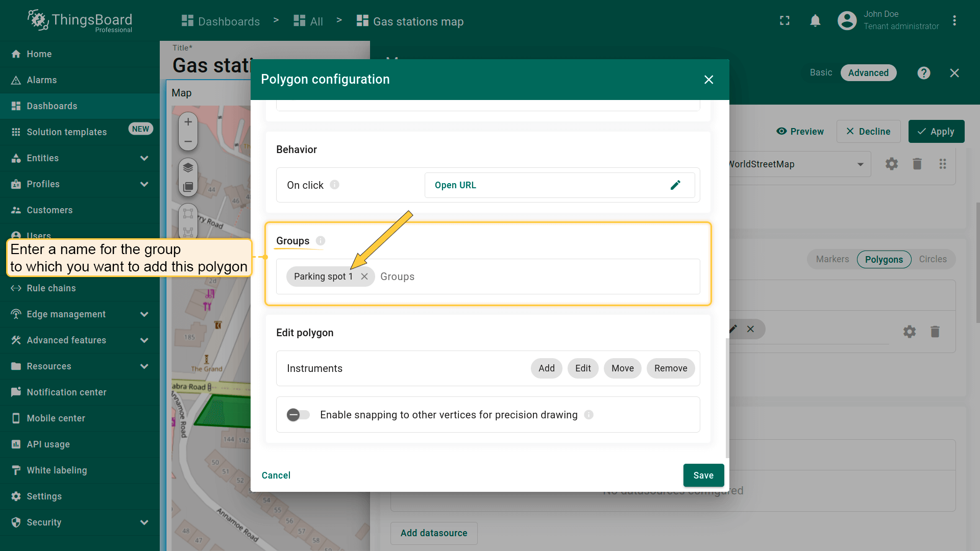
Task: Click the help question mark icon
Action: tap(923, 73)
